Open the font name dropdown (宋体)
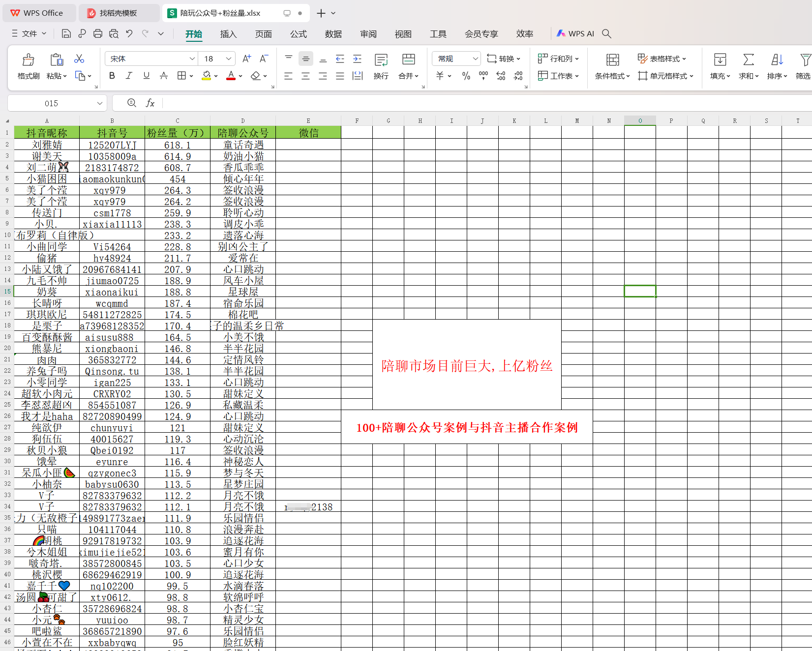The height and width of the screenshot is (651, 812). coord(192,59)
